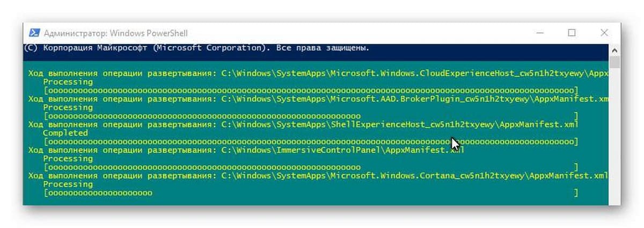Click the AAD.BrokerPlugin manifest path line
This screenshot has height=228, width=644.
point(317,99)
